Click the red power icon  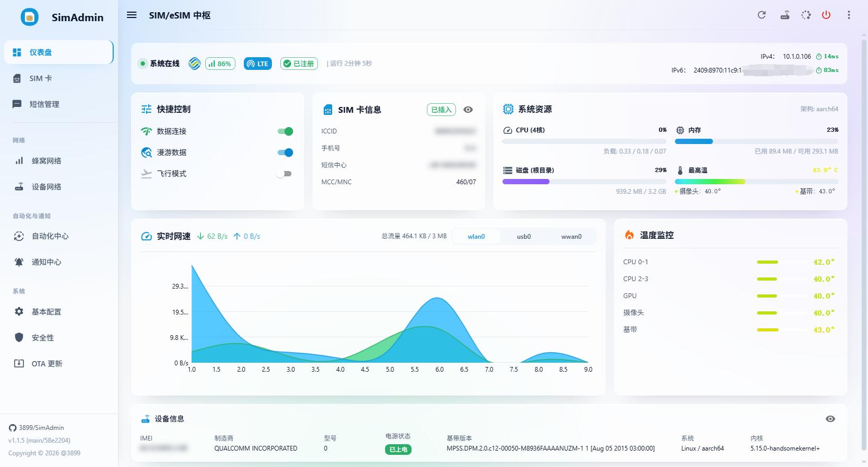(x=826, y=15)
